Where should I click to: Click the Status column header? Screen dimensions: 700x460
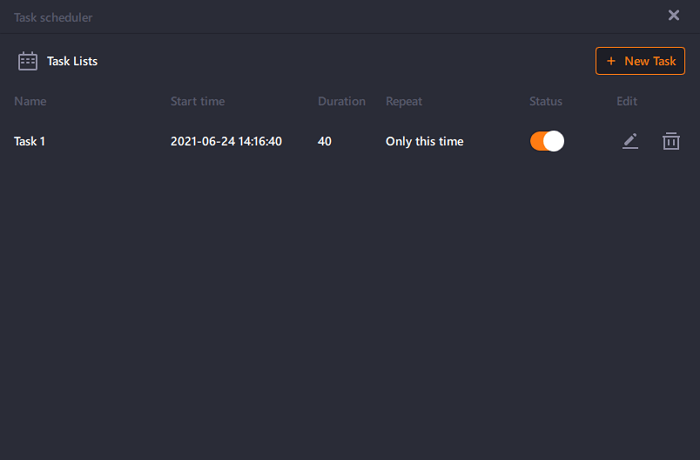pyautogui.click(x=546, y=101)
